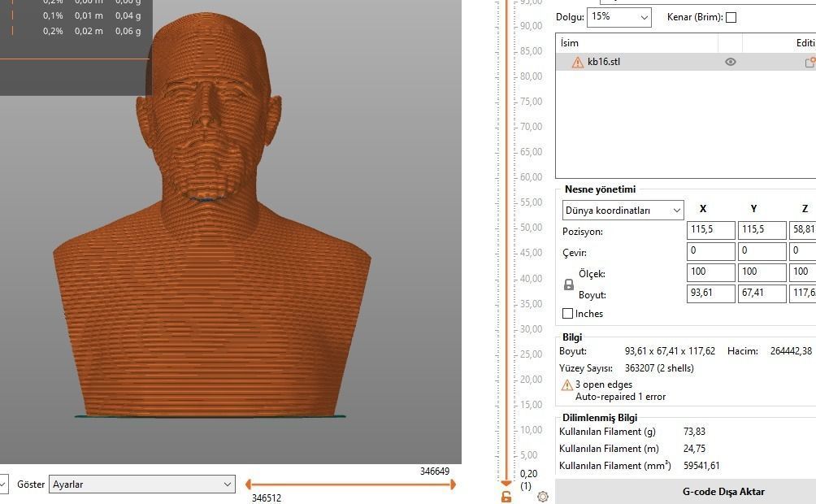Grab the left horizontal slider thumb at 346512

pos(248,484)
